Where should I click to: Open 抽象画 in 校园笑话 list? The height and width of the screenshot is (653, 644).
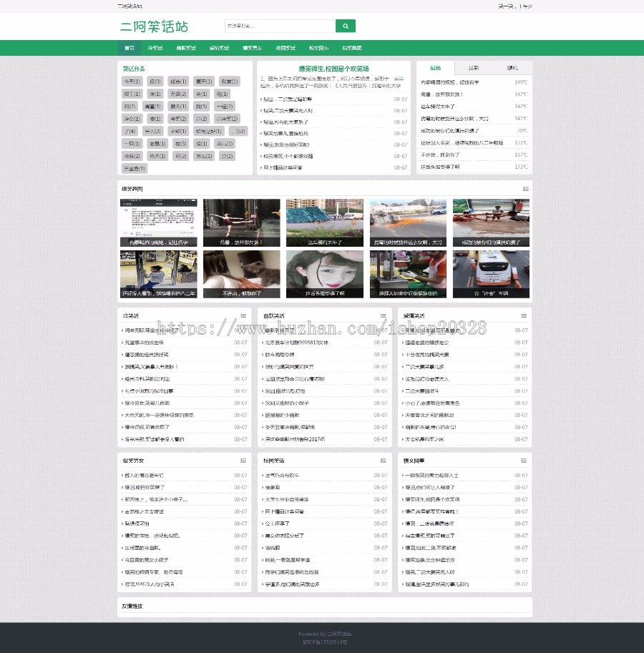pos(273,488)
